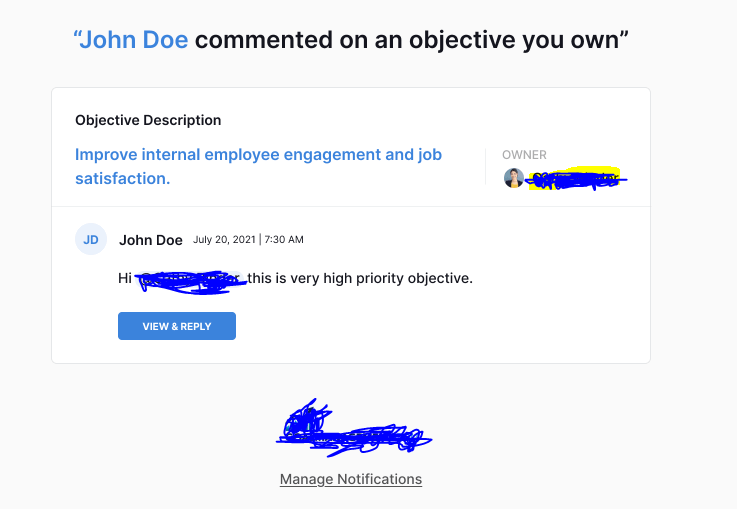This screenshot has height=509, width=737.
Task: Click the 'Hi' greeting word in comment
Action: (x=125, y=278)
